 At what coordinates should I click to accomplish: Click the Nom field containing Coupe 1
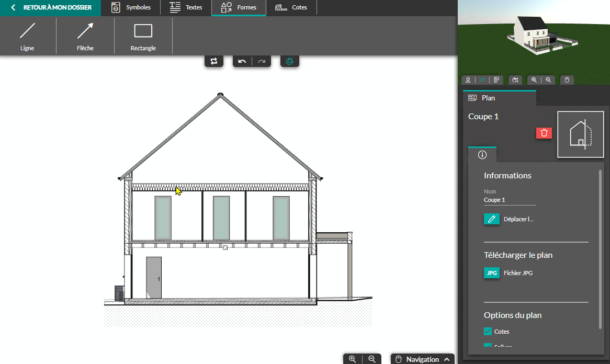510,200
